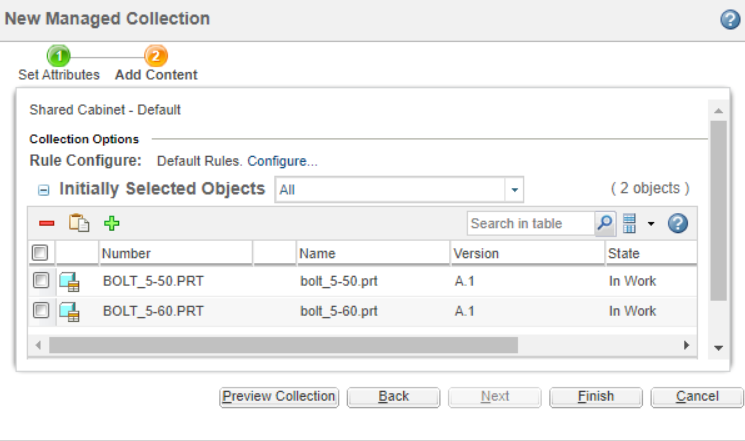745x441 pixels.
Task: Open the table view icon
Action: click(x=629, y=223)
